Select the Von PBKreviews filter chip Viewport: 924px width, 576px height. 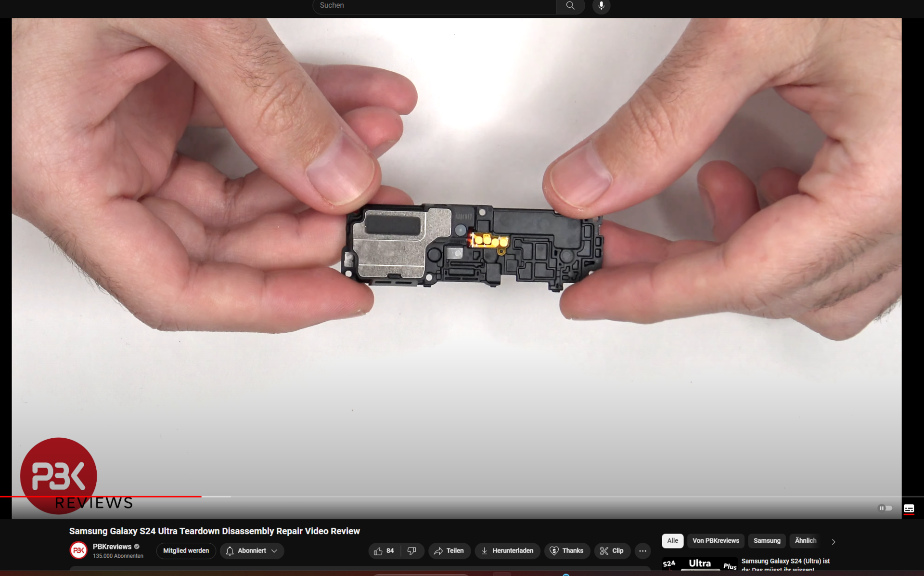point(715,540)
